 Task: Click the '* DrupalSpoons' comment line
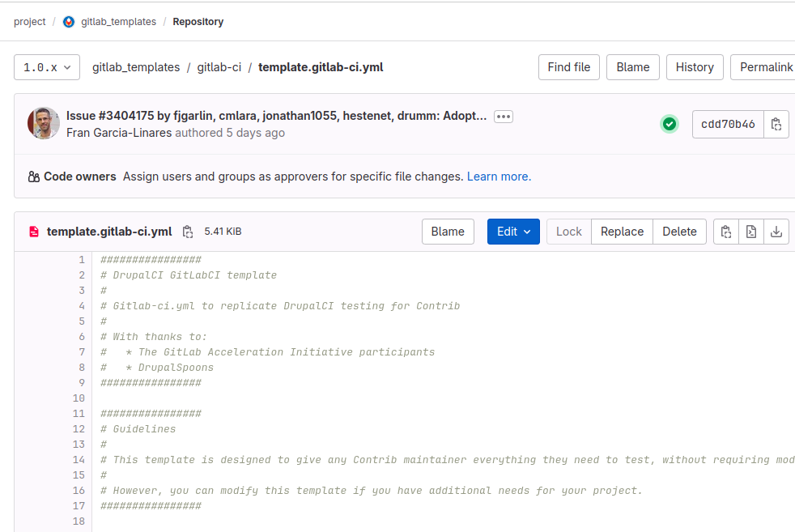point(157,368)
